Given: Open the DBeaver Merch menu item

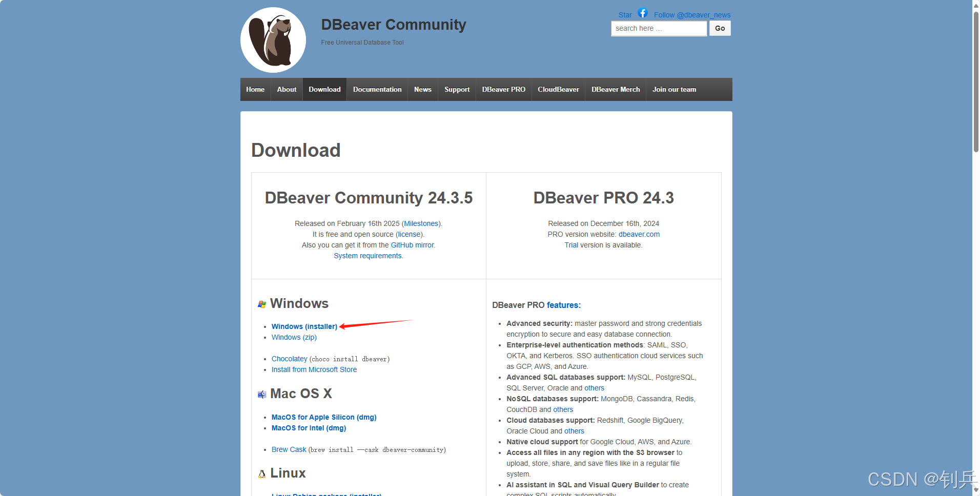Looking at the screenshot, I should click(616, 89).
